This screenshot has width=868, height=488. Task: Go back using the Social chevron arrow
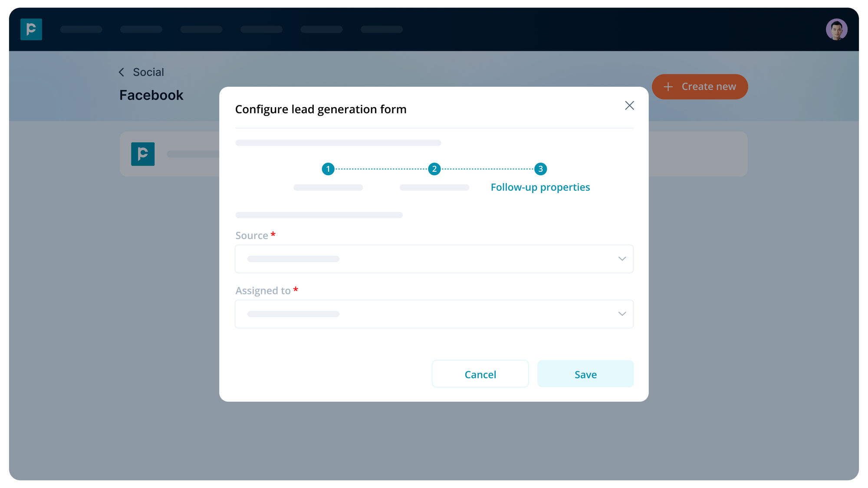pos(122,72)
